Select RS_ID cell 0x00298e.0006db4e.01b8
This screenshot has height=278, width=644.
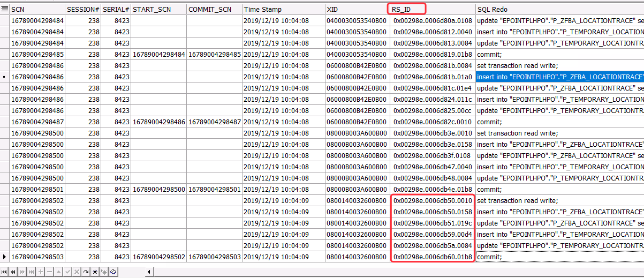click(x=433, y=189)
